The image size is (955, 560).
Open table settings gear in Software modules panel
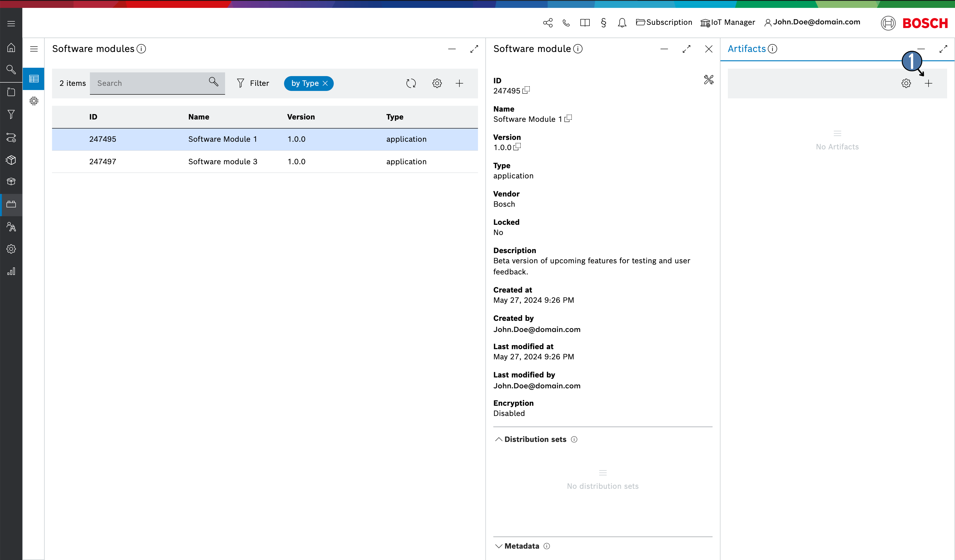point(437,83)
